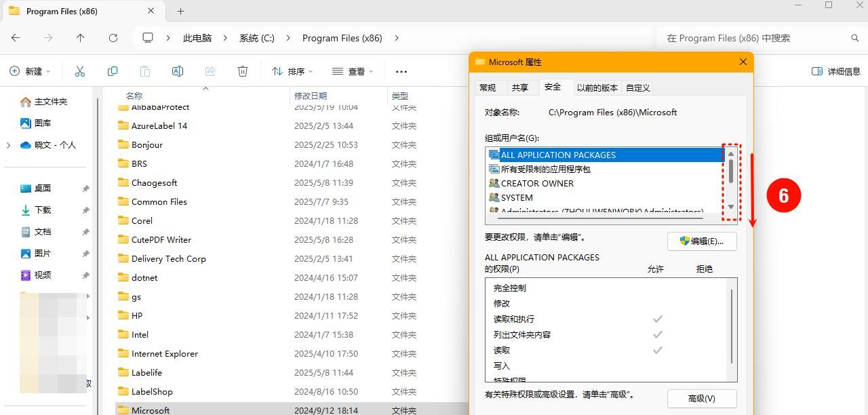Open the 详细信息 details pane

(834, 71)
